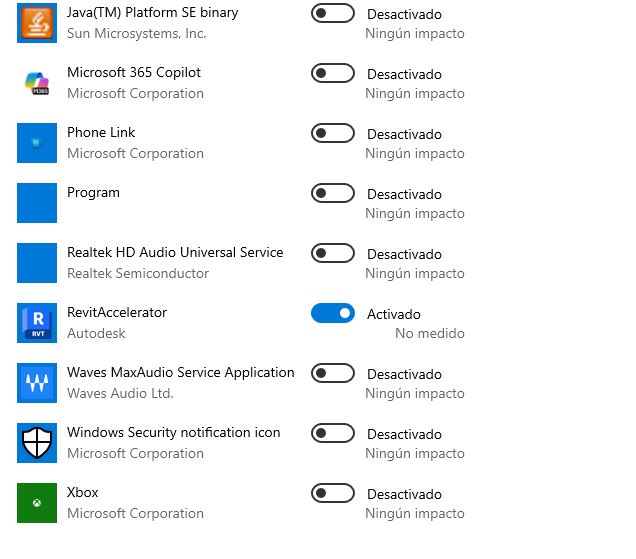The width and height of the screenshot is (636, 559).
Task: Switch on the Xbox startup toggle
Action: 333,494
